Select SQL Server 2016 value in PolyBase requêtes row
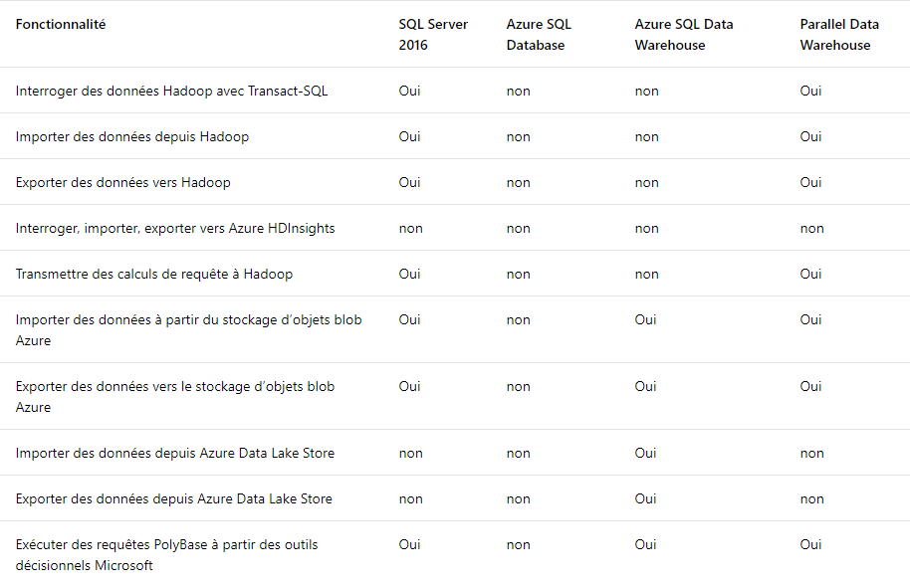910x588 pixels. (x=409, y=545)
